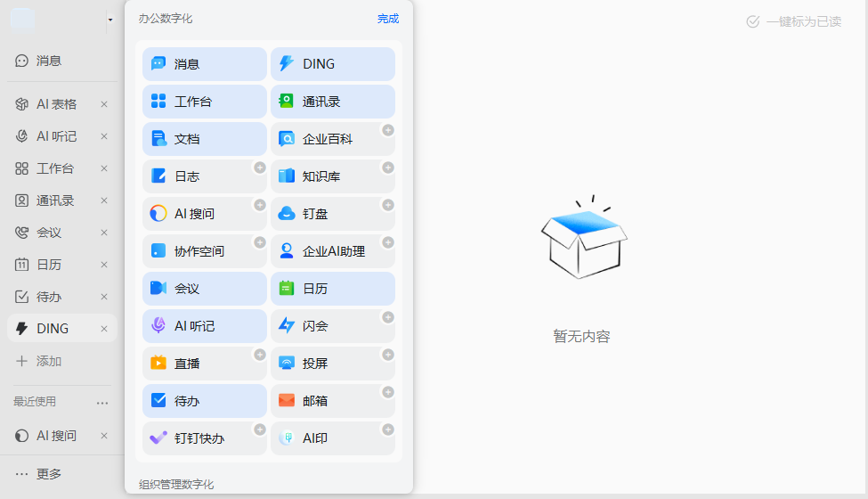Screen dimensions: 868x499
Task: Add 协作空间 with its plus badge
Action: (x=260, y=242)
